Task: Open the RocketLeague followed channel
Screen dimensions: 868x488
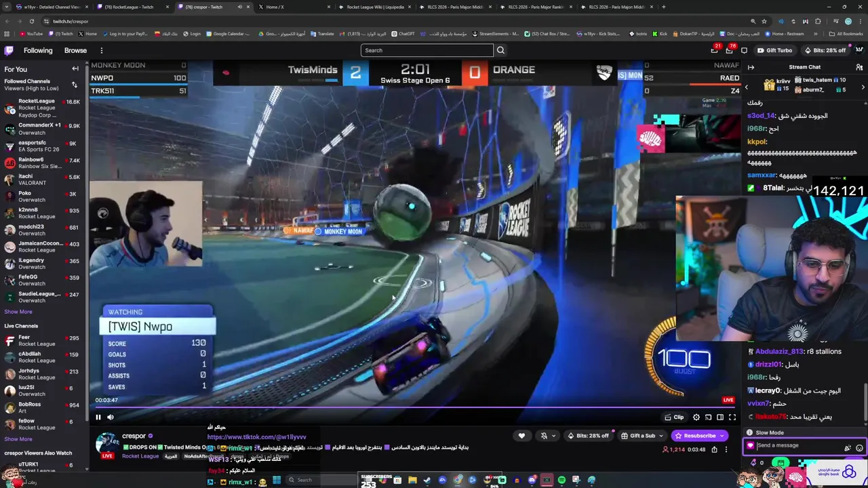Action: coord(42,108)
